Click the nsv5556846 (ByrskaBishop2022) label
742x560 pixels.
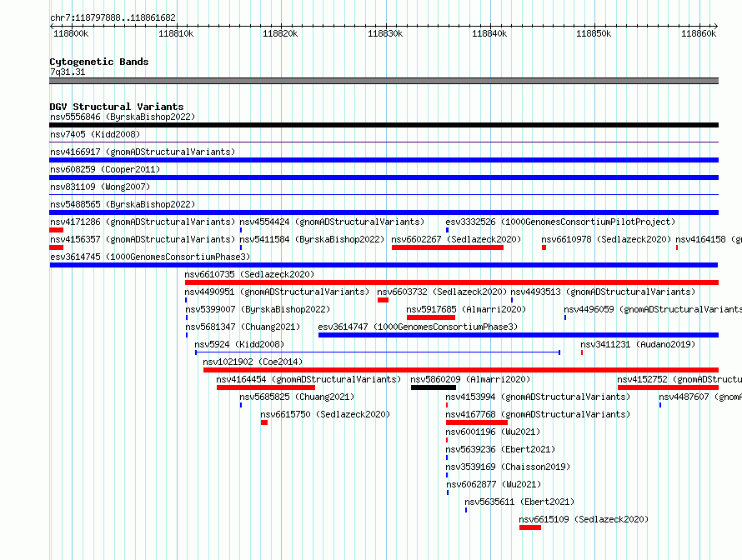point(123,117)
